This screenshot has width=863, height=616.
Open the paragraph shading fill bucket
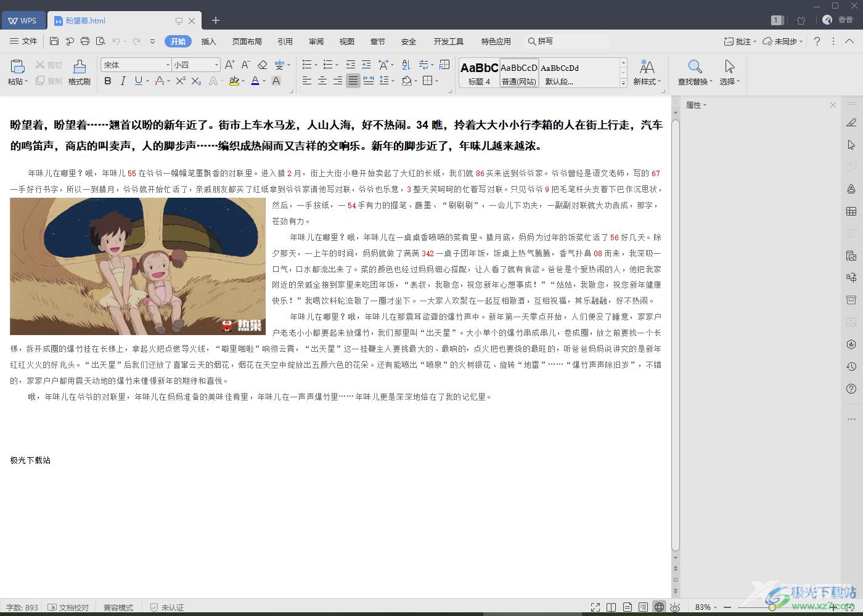406,81
